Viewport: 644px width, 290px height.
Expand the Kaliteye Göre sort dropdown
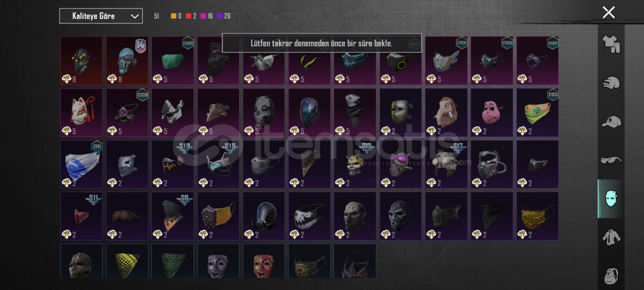coord(101,16)
